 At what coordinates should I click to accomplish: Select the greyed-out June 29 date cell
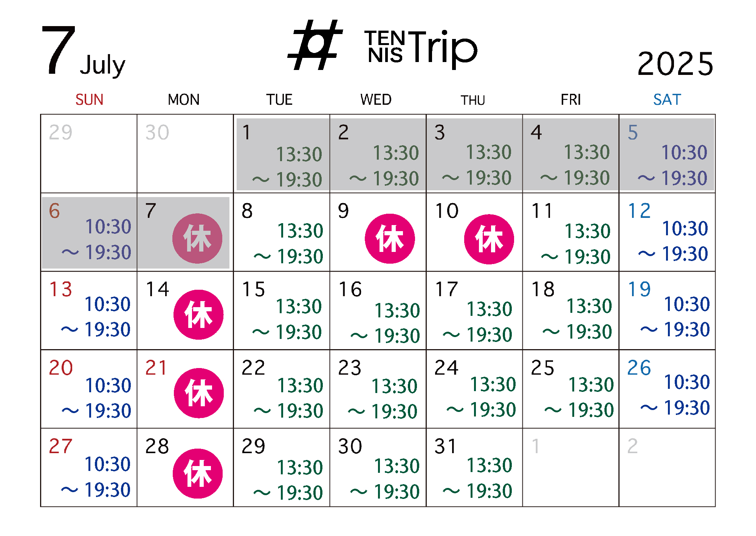pos(89,154)
